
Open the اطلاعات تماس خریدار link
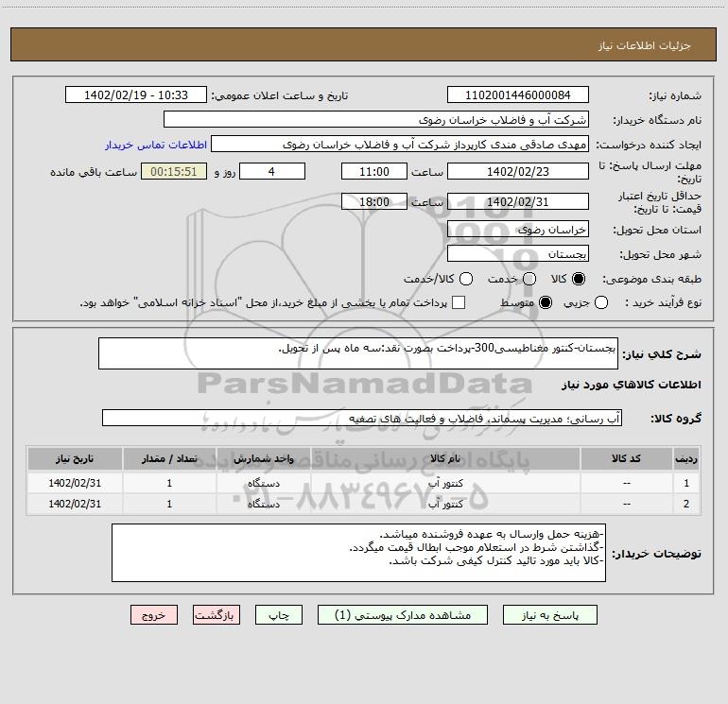point(156,145)
